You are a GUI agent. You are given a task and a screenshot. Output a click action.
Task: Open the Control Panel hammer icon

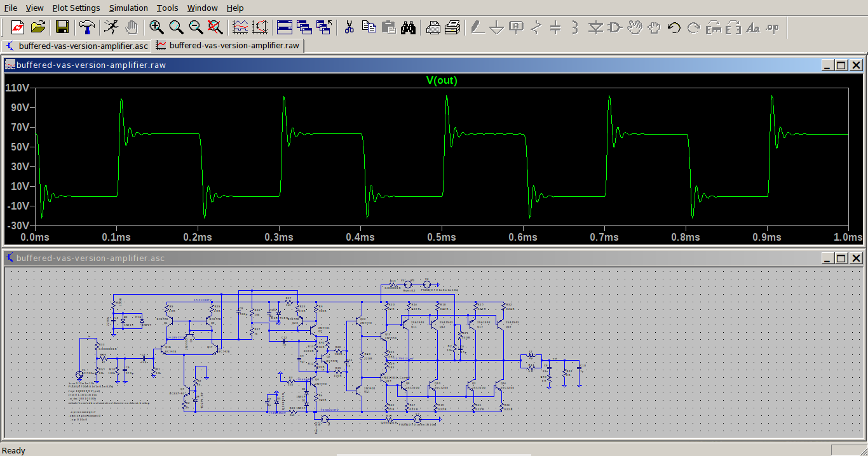coord(87,27)
